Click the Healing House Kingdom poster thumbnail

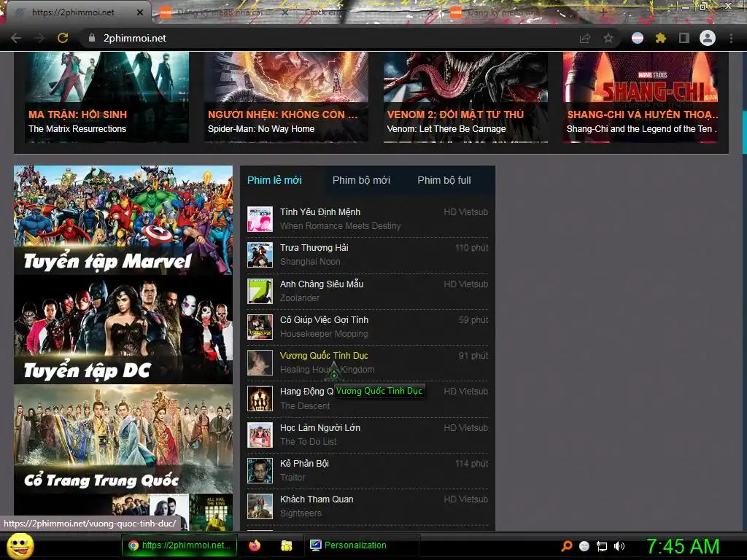pos(260,362)
